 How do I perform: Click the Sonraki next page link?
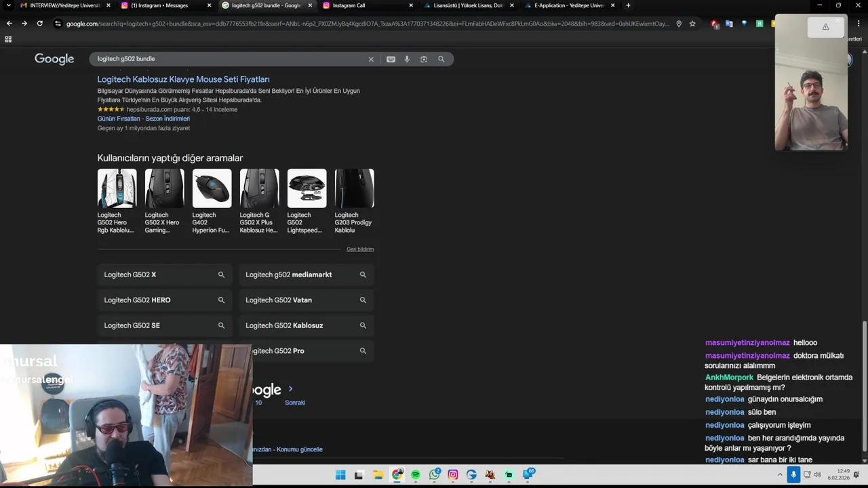(295, 403)
